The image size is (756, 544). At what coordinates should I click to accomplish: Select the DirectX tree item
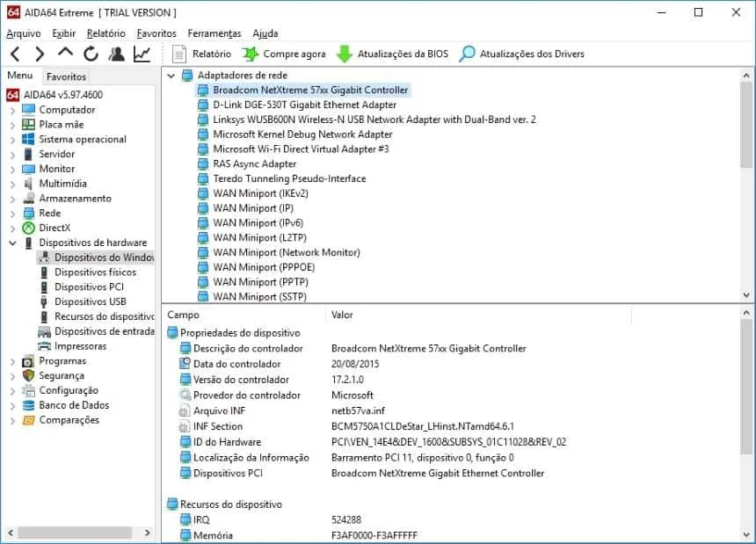47,228
